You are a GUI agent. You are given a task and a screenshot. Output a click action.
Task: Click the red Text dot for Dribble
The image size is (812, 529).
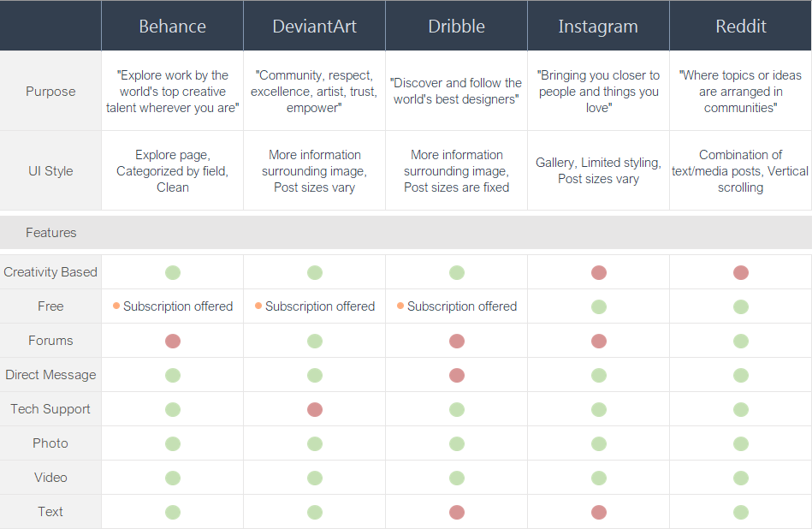(457, 512)
